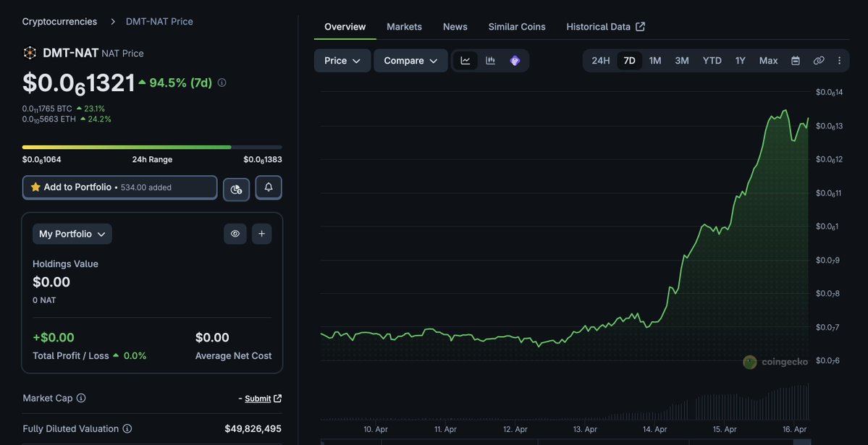Click the 24h high $0.0₆1383
This screenshot has width=868, height=445.
click(262, 159)
